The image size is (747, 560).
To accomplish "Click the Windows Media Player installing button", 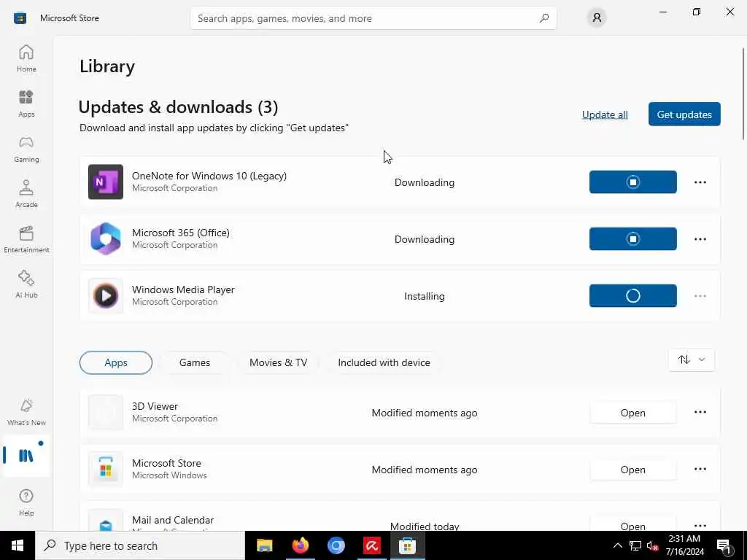I will pyautogui.click(x=632, y=296).
